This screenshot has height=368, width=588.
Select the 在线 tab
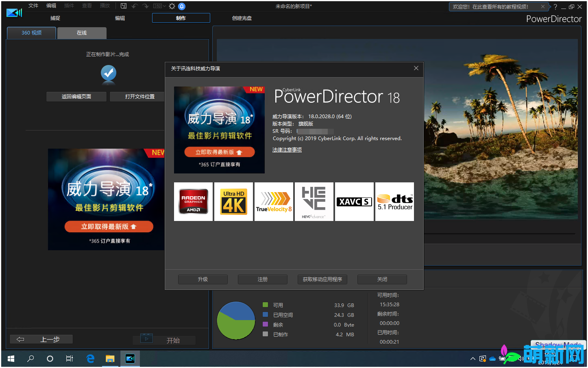point(82,33)
